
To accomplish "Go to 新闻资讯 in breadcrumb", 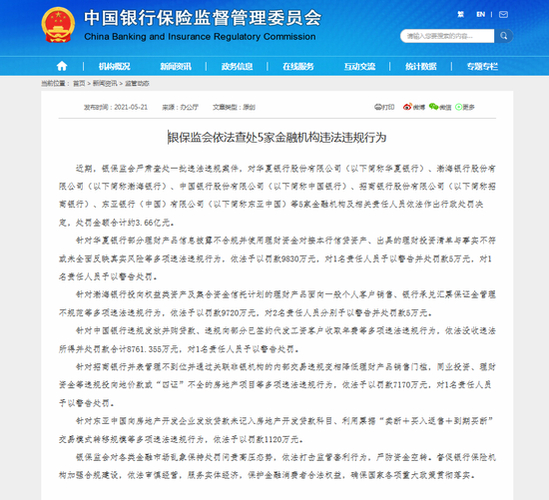I will [x=105, y=83].
